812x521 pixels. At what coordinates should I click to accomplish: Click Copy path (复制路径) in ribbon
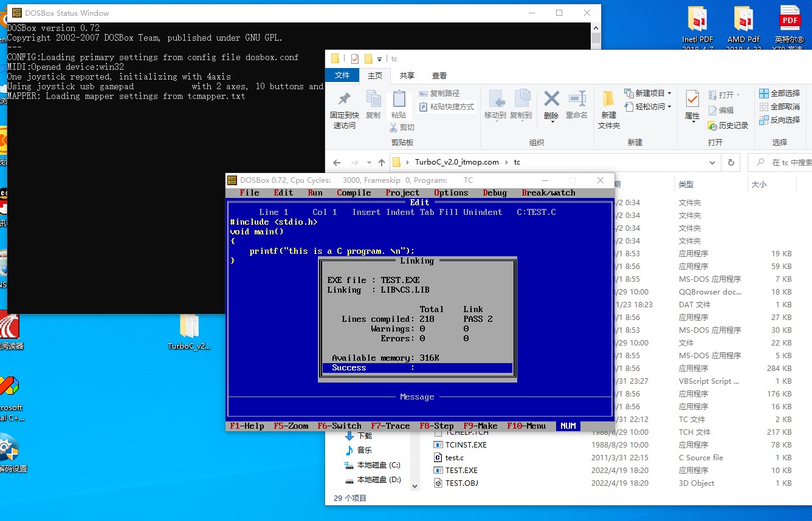439,94
